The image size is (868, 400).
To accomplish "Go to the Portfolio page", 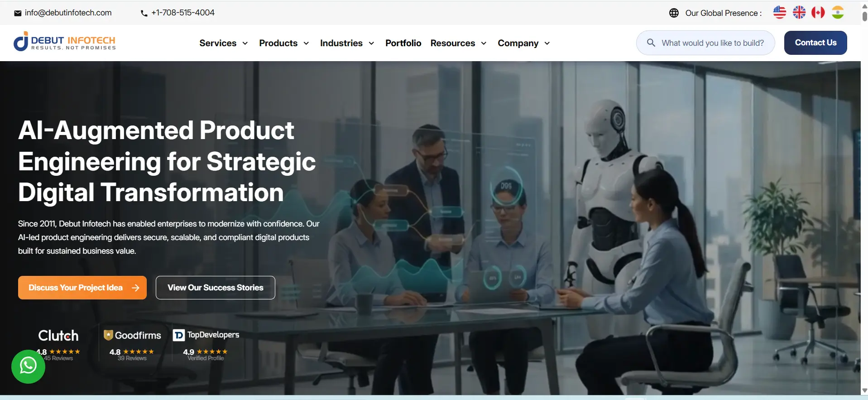I will tap(403, 43).
